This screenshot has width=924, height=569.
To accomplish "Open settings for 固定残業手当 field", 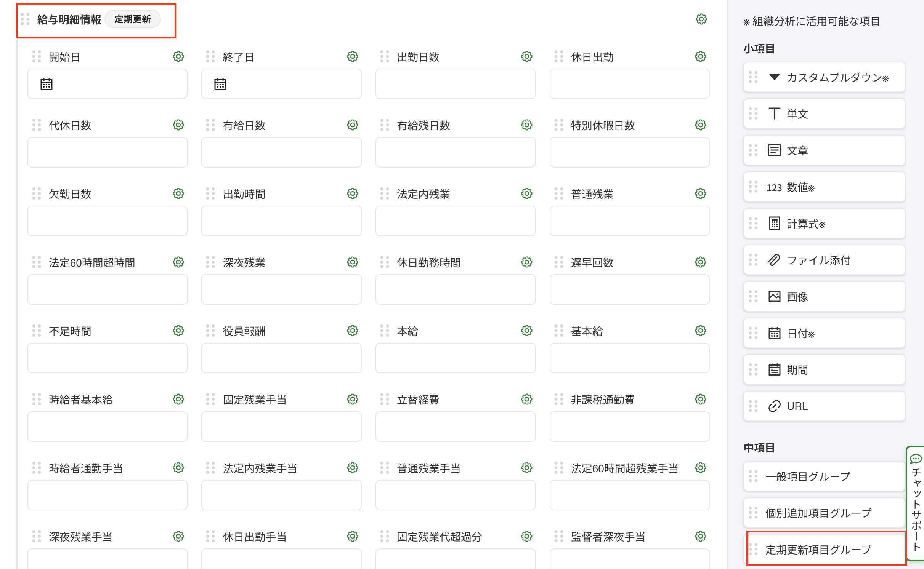I will (352, 399).
